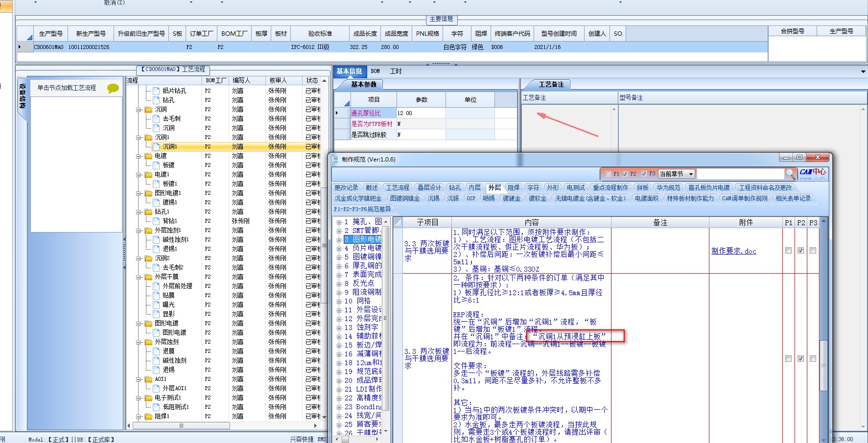Click the document icon of 铝片钻孔 row
The width and height of the screenshot is (868, 443).
click(x=156, y=91)
